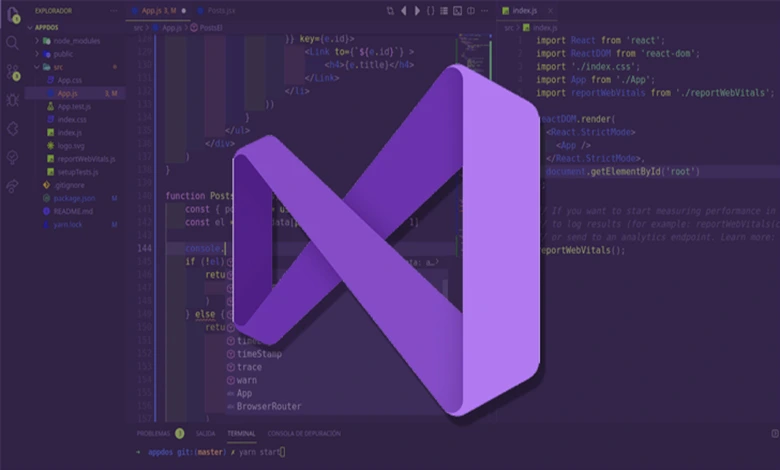Open the Search view icon

click(13, 43)
